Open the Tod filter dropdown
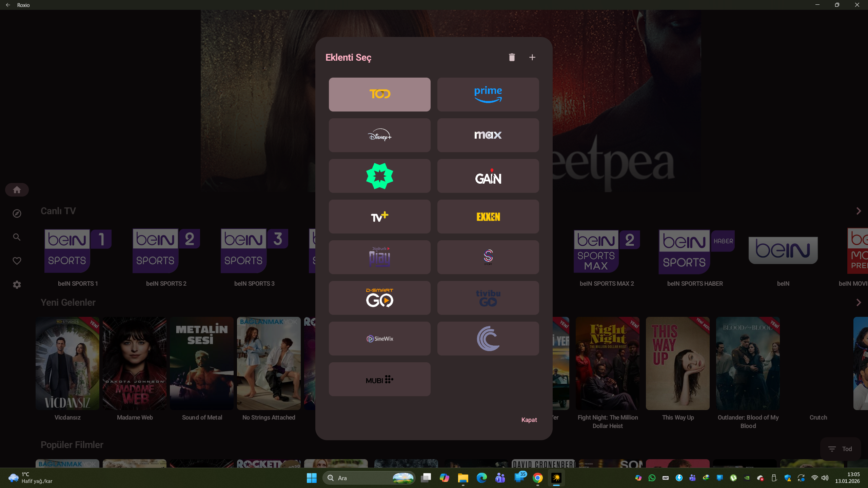Viewport: 868px width, 488px height. pyautogui.click(x=841, y=449)
